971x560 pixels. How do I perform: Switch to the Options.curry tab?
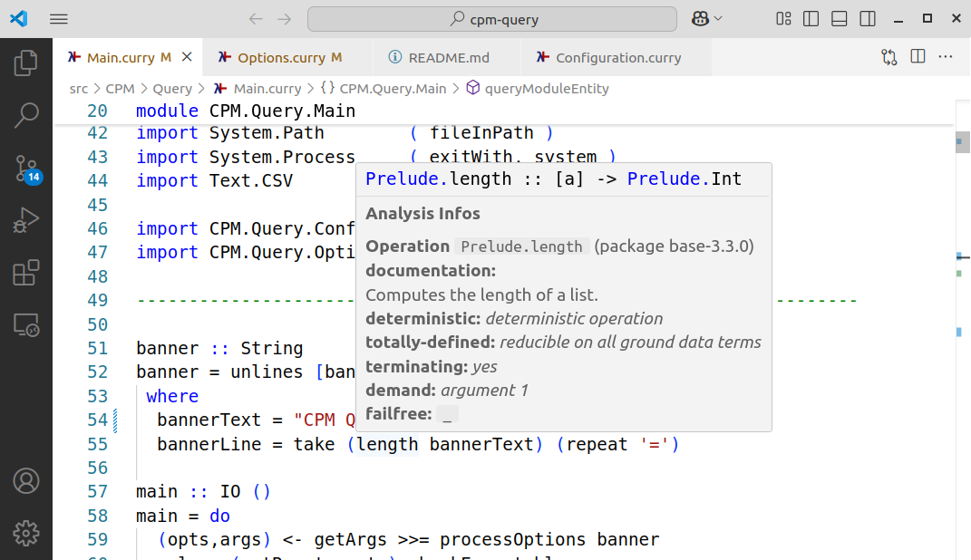point(280,57)
